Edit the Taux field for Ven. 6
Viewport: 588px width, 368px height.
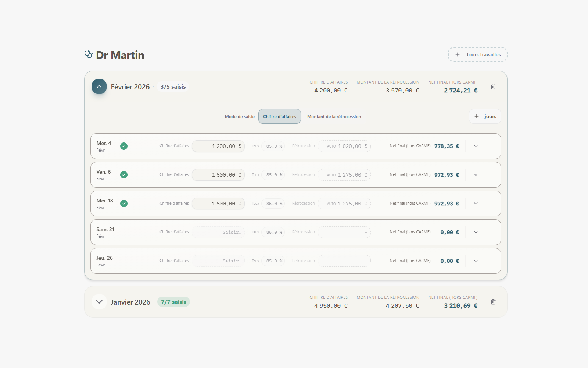point(273,175)
